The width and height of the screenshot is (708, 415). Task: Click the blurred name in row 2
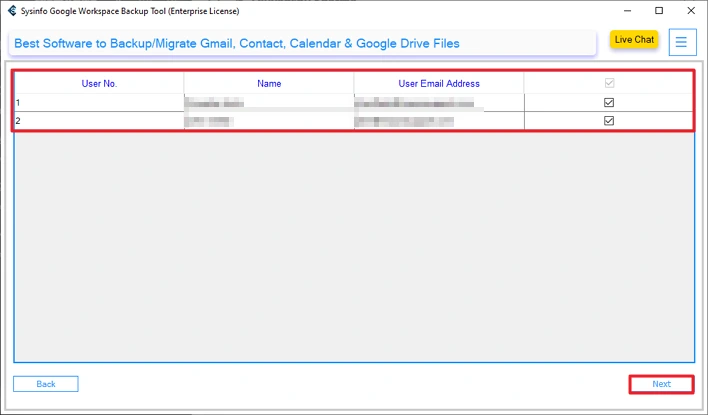tap(209, 121)
